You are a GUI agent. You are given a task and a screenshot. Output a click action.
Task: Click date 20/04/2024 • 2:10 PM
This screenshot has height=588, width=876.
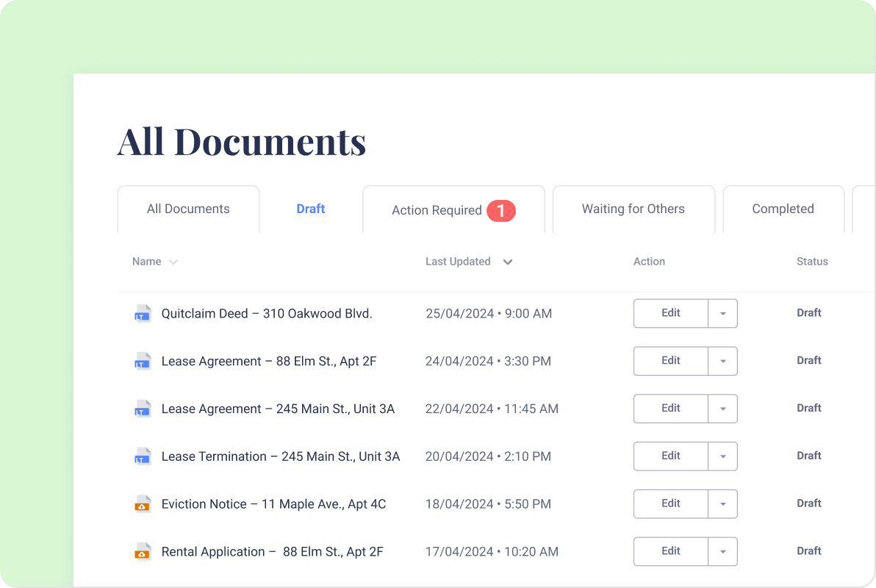point(488,456)
